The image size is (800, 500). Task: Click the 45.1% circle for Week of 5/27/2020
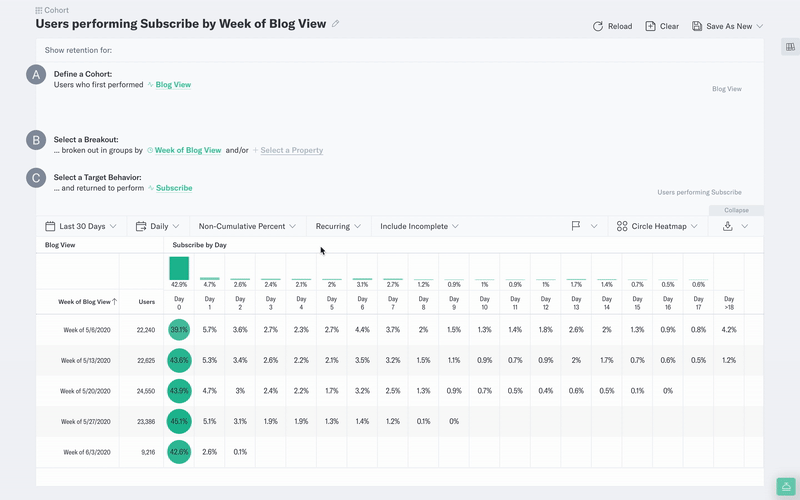pyautogui.click(x=179, y=421)
